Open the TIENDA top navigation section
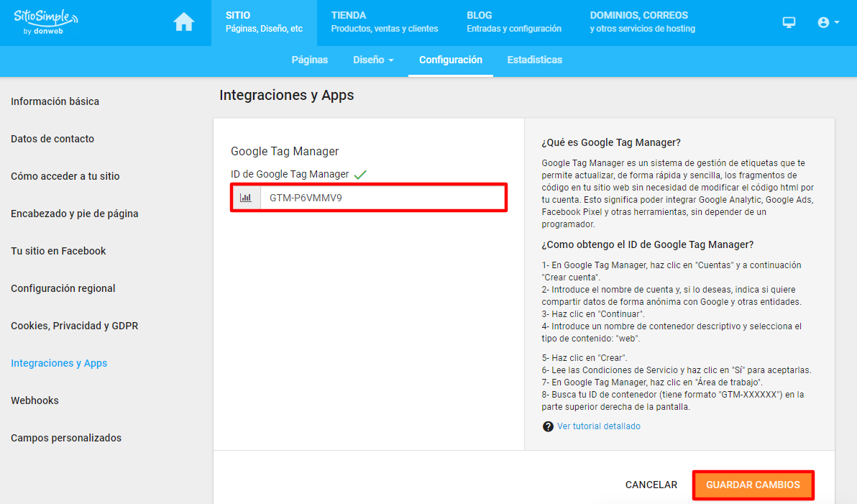This screenshot has height=504, width=857. tap(384, 22)
